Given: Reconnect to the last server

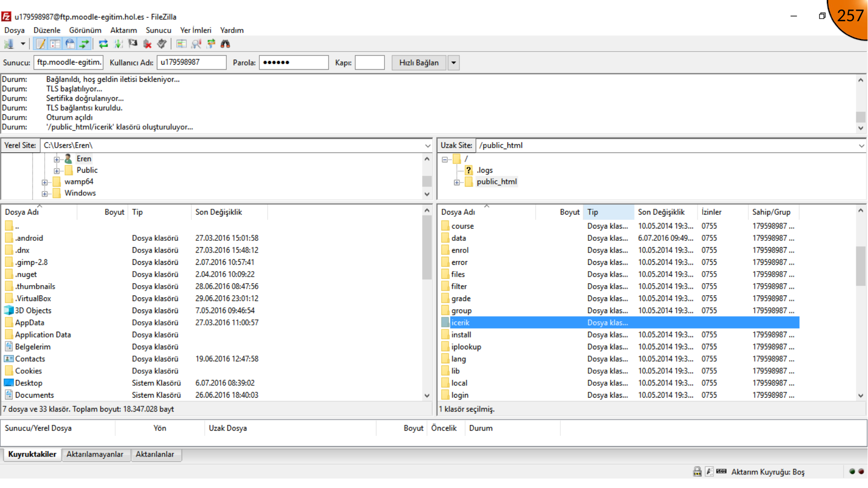Looking at the screenshot, I should pyautogui.click(x=161, y=44).
